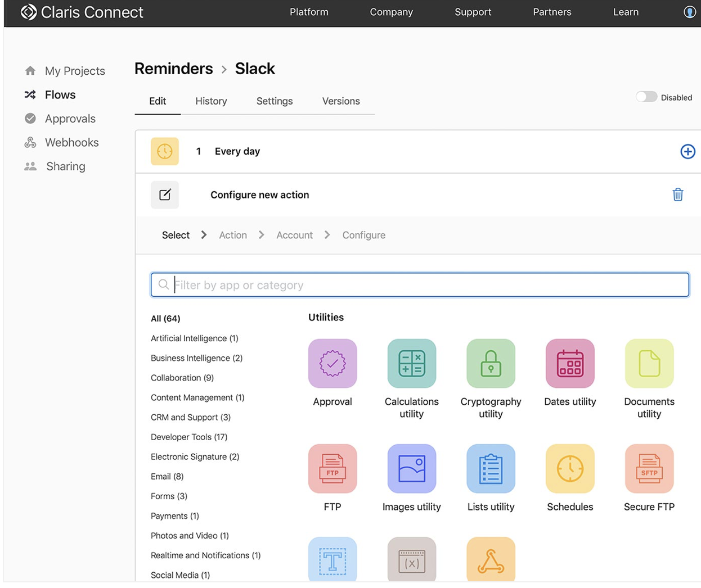This screenshot has width=701, height=588.
Task: Switch to the History tab
Action: 211,101
